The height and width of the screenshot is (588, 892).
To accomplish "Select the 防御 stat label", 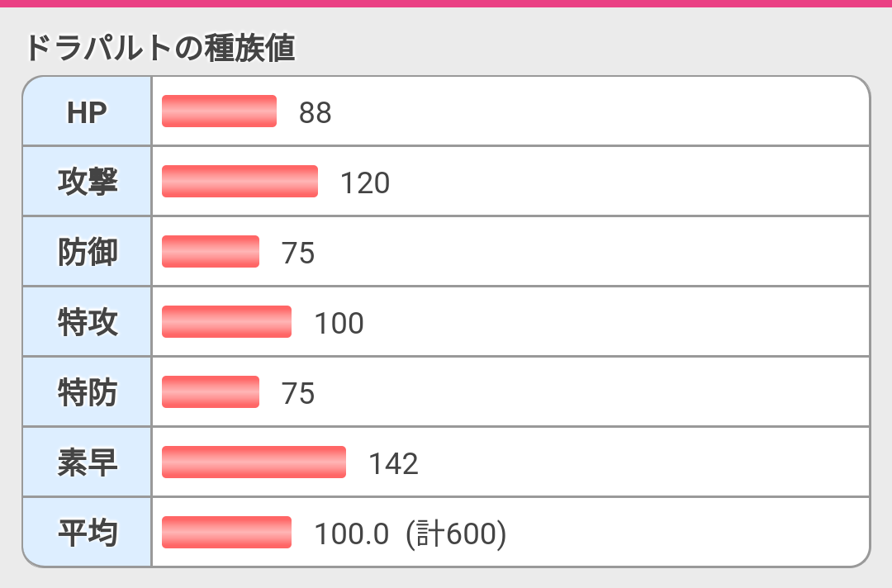I will click(x=88, y=252).
